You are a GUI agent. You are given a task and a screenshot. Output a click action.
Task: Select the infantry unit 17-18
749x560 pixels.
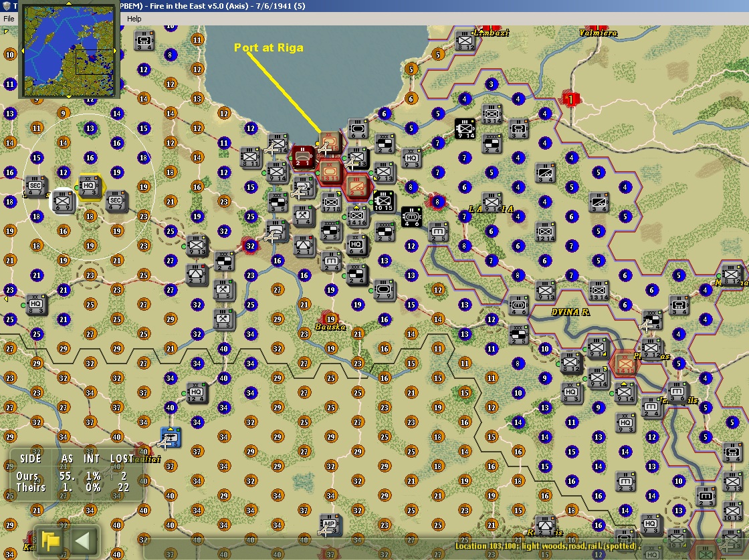[x=330, y=202]
